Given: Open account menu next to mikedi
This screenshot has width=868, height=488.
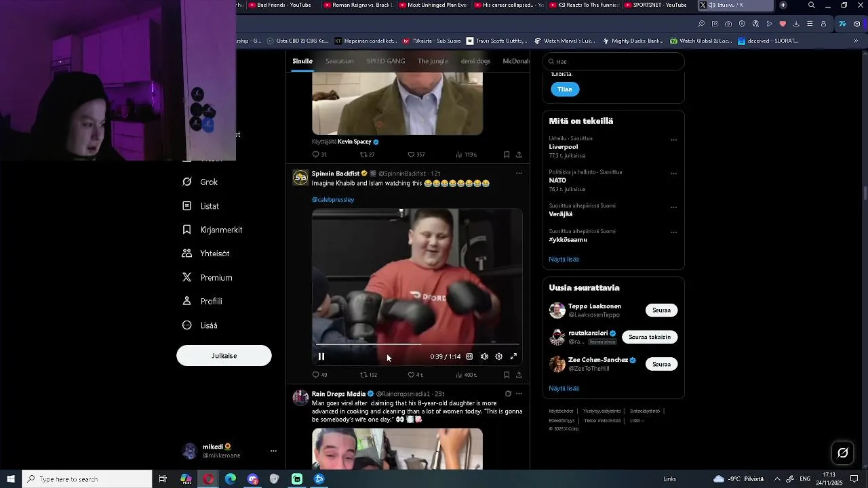Looking at the screenshot, I should [x=273, y=451].
